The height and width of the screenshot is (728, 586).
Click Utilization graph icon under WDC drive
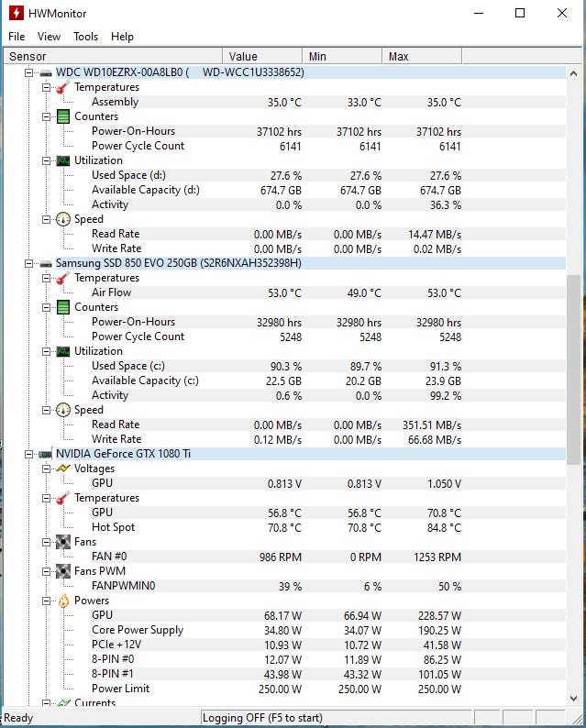click(62, 160)
